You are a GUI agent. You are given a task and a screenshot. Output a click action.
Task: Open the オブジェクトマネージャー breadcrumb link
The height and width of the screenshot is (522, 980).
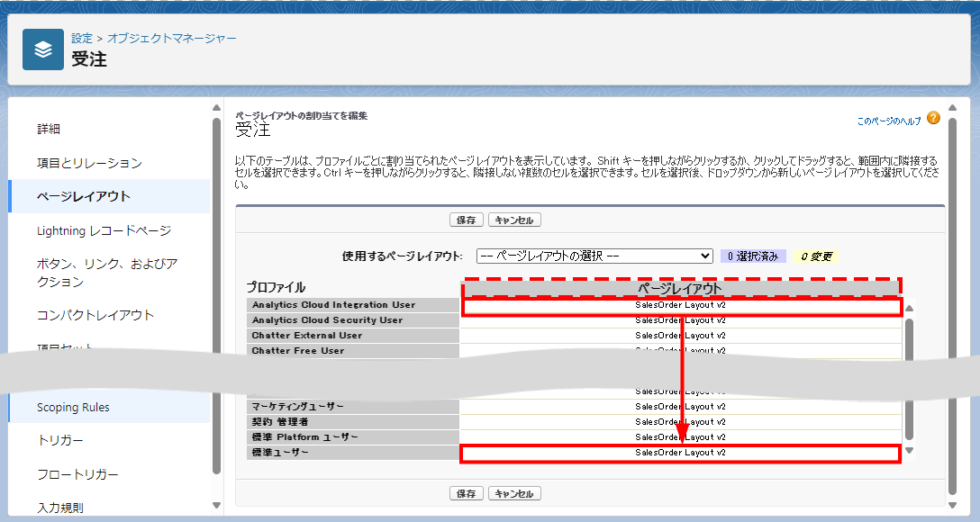(172, 39)
